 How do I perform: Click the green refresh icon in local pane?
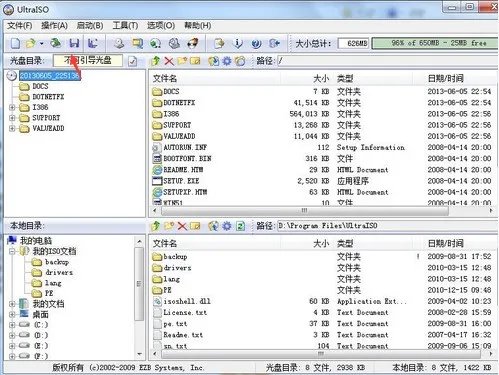(240, 226)
